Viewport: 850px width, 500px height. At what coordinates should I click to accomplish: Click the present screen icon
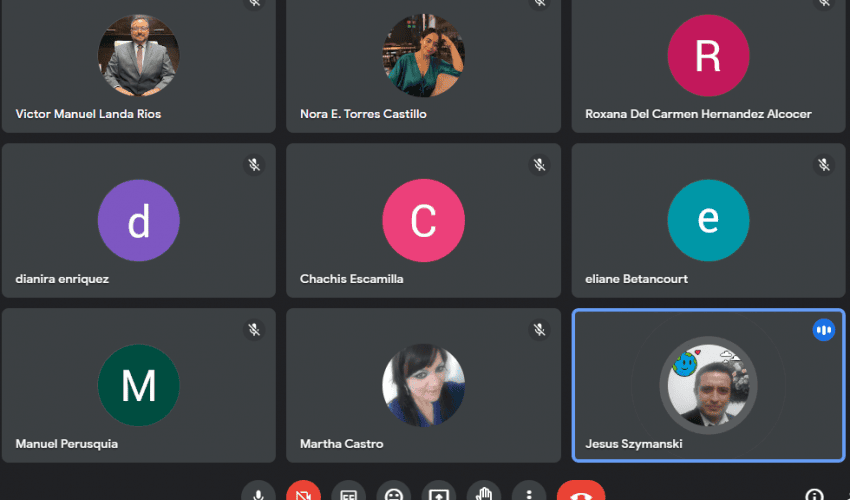[439, 494]
